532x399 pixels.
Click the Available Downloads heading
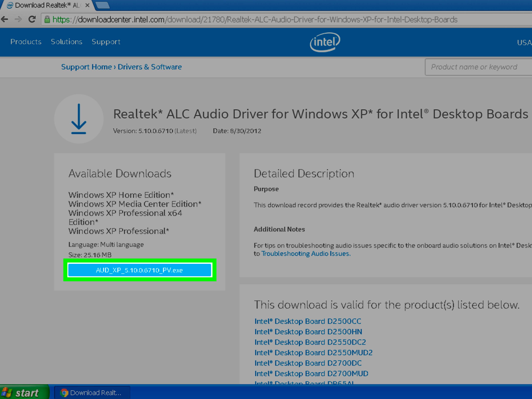coord(120,173)
